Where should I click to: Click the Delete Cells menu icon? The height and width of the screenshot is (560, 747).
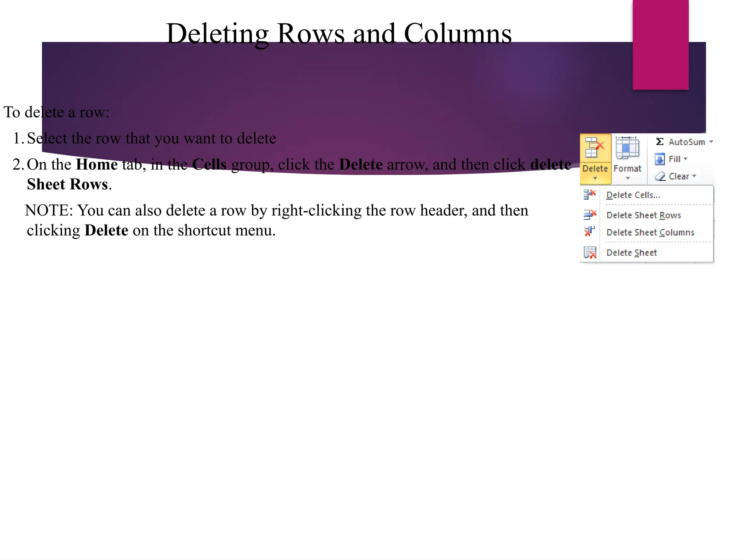coord(589,195)
